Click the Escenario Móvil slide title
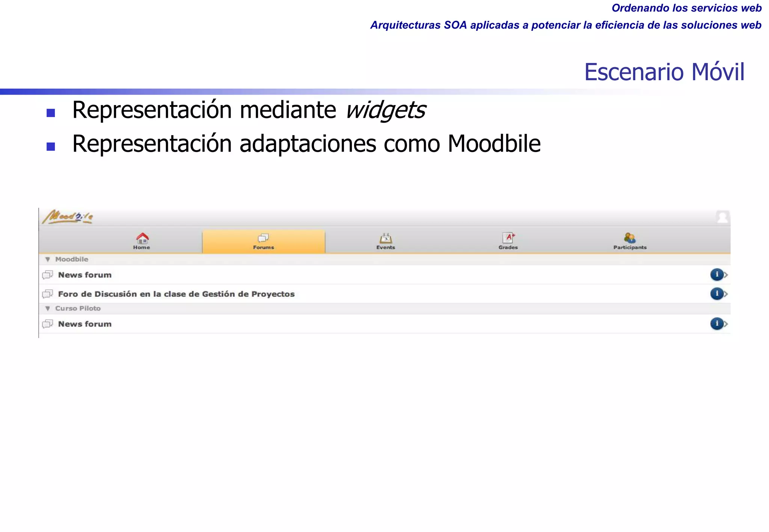769x532 pixels. click(x=664, y=72)
